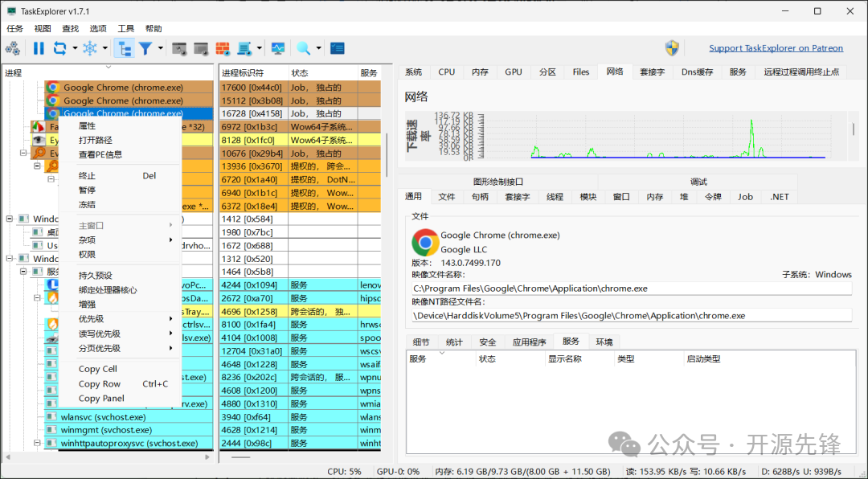868x479 pixels.
Task: Switch to the 套接字 tab
Action: 652,72
